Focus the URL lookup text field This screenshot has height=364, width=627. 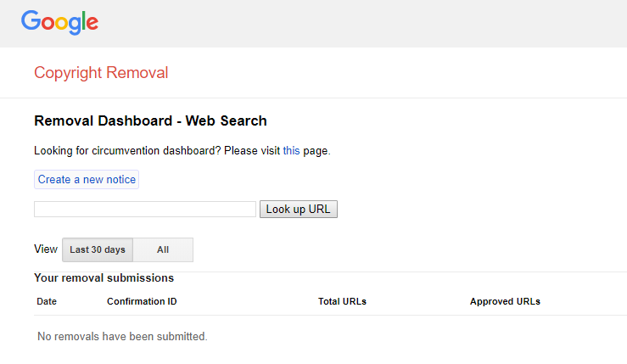(145, 210)
